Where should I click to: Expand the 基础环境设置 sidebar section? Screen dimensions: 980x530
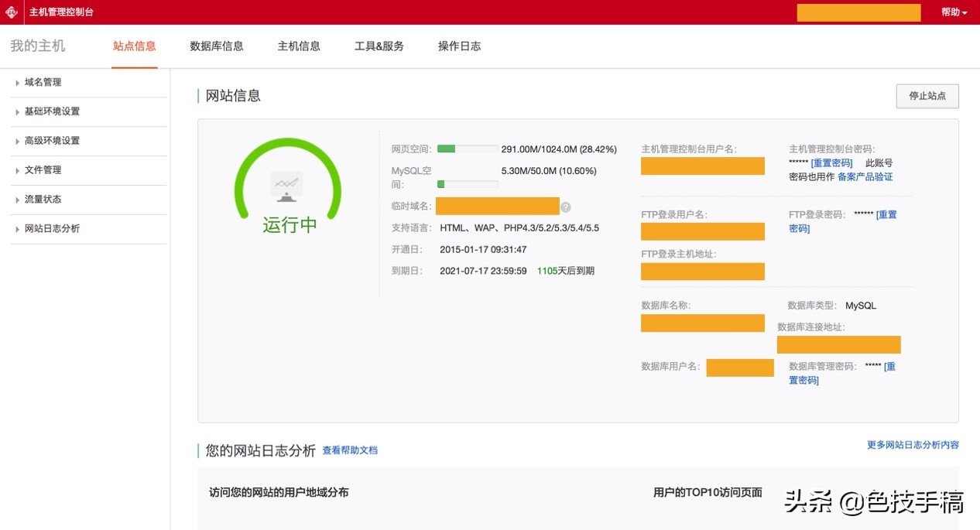point(52,111)
